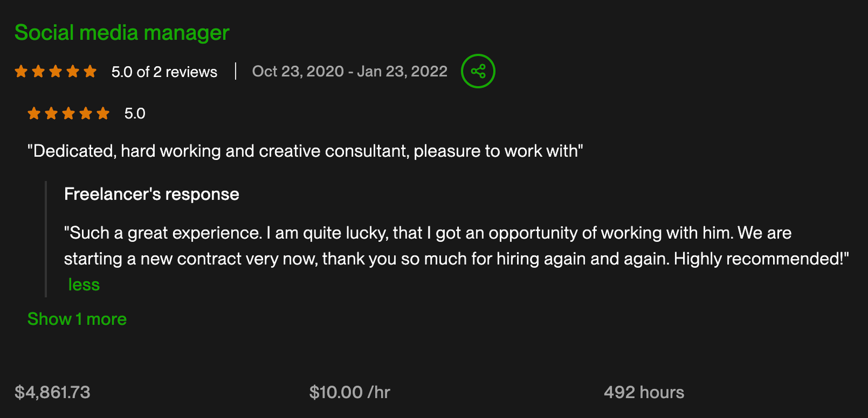
Task: Click third star of the individual review rating
Action: 68,113
